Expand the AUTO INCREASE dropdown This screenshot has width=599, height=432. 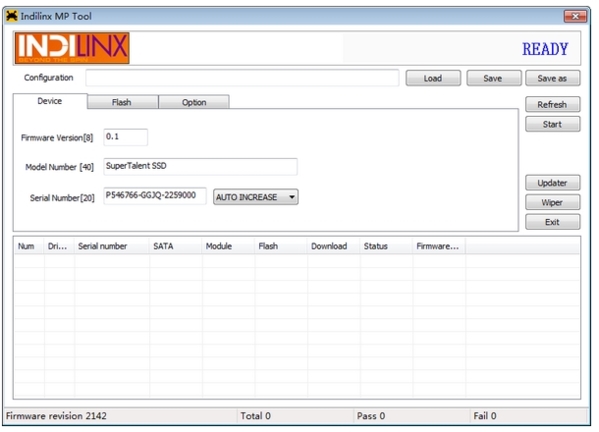[256, 197]
